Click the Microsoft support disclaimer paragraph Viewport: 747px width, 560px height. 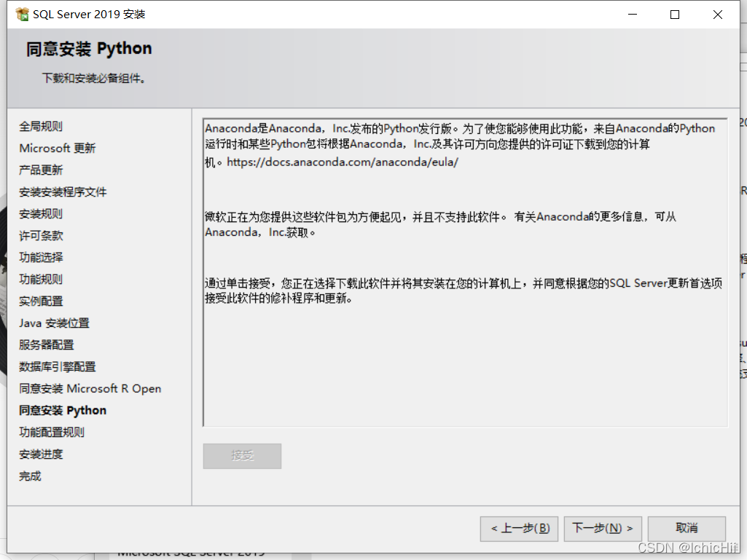tap(441, 225)
